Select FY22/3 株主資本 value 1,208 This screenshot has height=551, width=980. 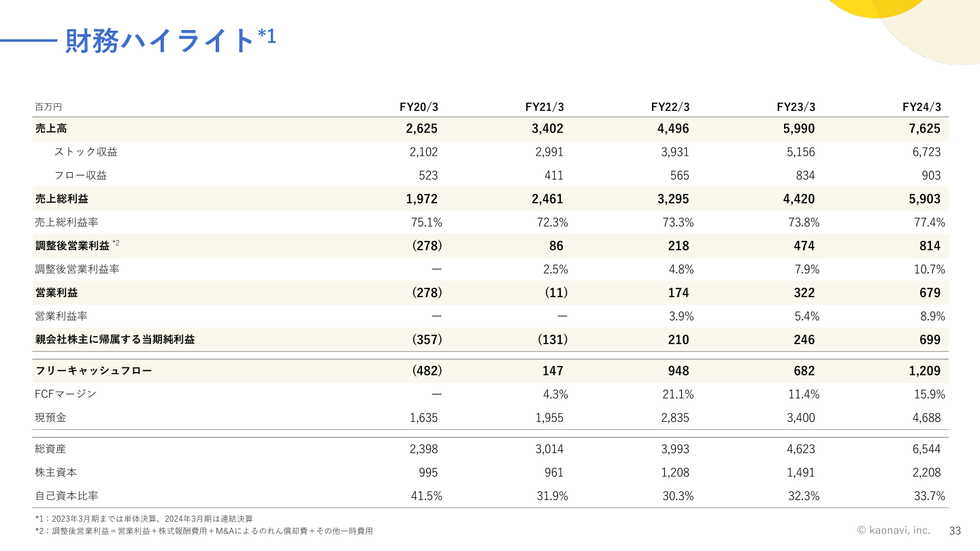click(x=675, y=472)
